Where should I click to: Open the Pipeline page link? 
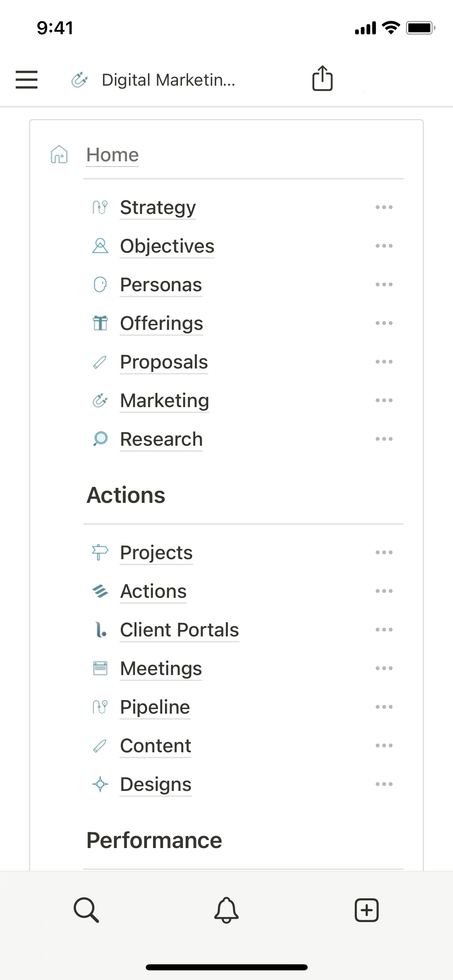[x=155, y=707]
